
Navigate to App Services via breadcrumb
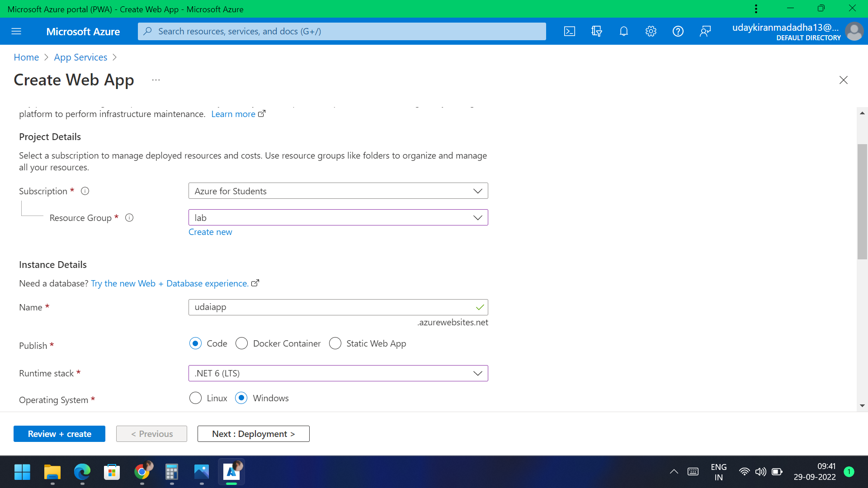[x=80, y=57]
